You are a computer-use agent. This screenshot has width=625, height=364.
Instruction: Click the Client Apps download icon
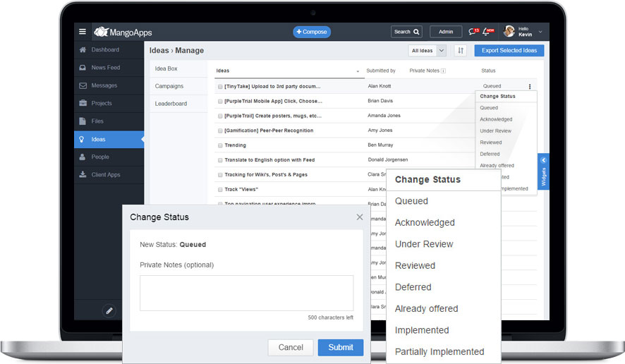83,175
